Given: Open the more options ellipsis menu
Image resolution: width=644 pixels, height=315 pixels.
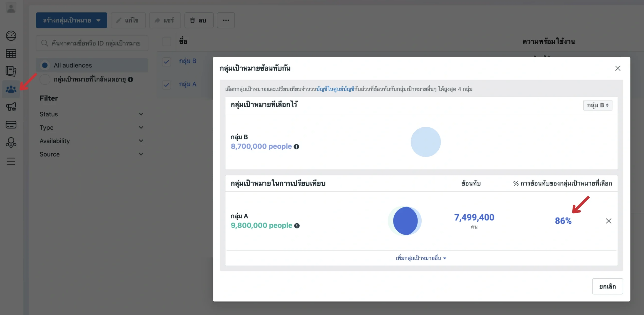Looking at the screenshot, I should [226, 20].
